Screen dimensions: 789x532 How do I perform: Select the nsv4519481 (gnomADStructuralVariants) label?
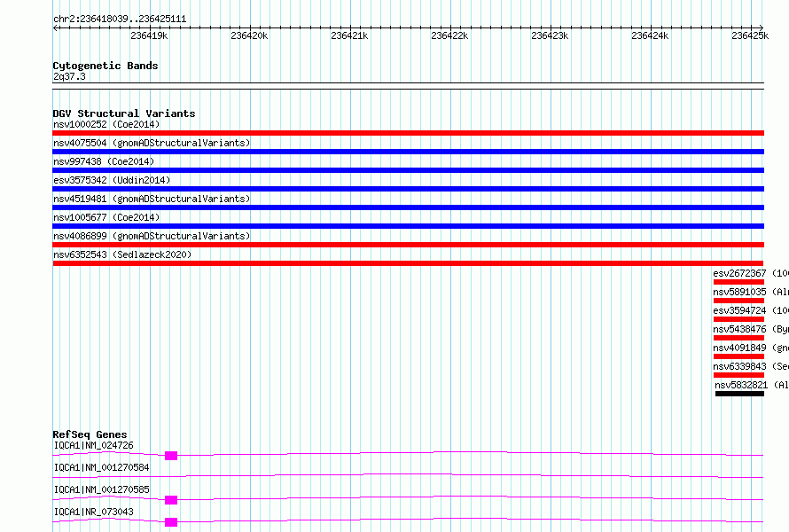152,199
